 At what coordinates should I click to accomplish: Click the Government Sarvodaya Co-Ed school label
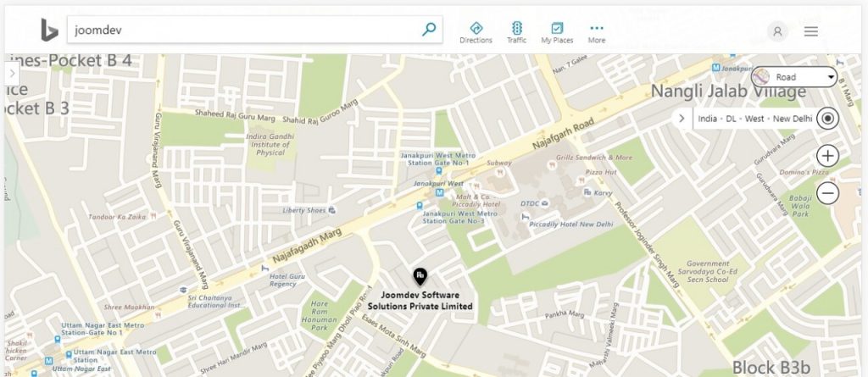click(x=708, y=272)
